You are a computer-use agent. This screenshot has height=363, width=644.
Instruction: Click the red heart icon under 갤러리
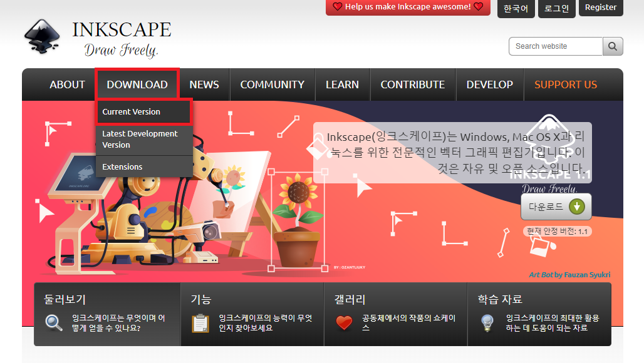[344, 323]
